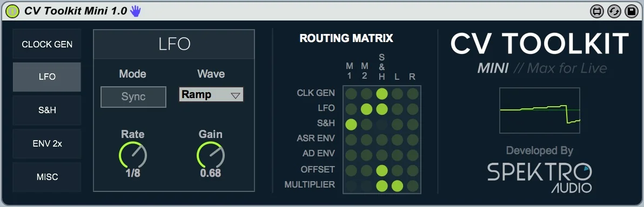Click the Spektro Audio logo
This screenshot has height=207, width=644.
pyautogui.click(x=540, y=177)
